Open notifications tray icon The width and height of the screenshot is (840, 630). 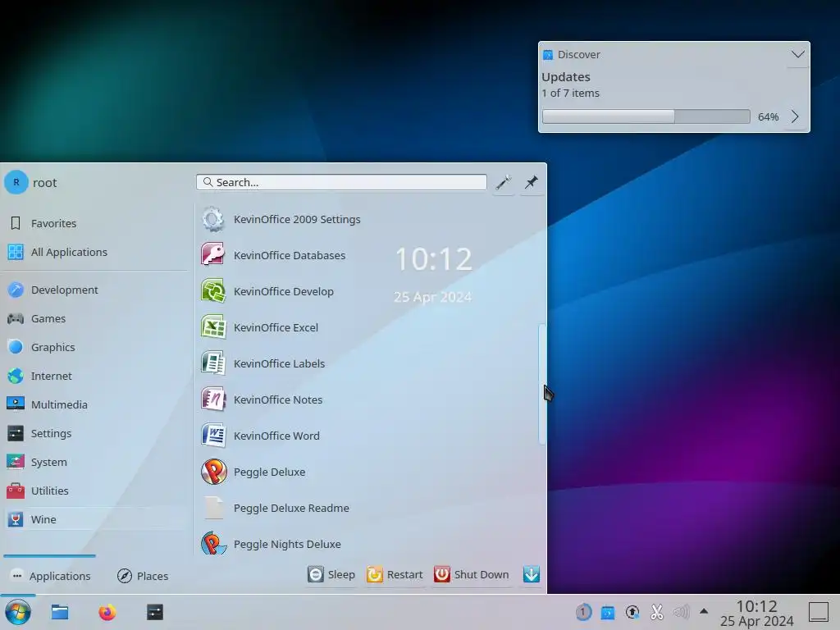click(583, 612)
